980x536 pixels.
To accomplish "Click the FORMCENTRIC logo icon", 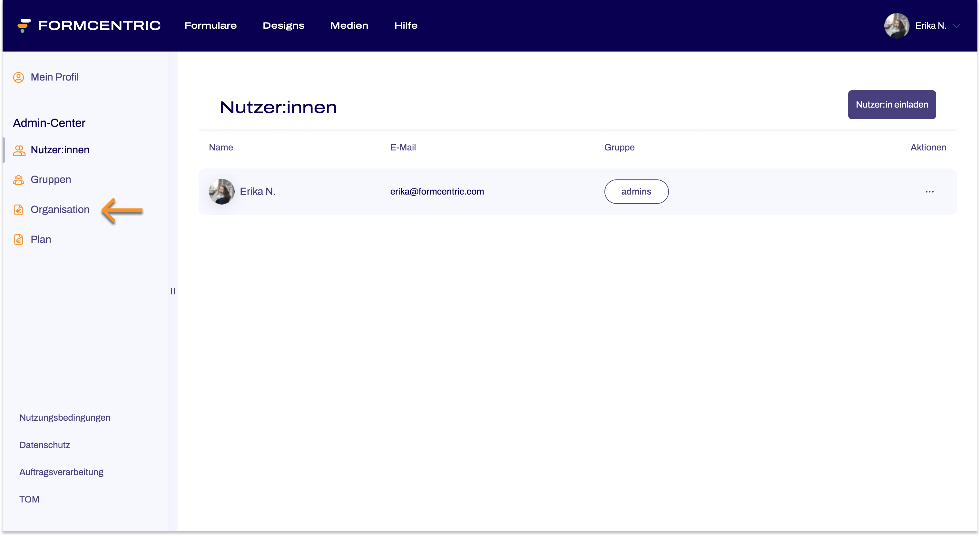I will [x=24, y=25].
